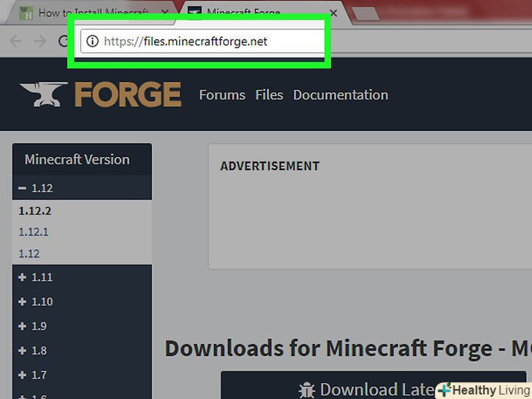Open the Forums menu link
This screenshot has width=532, height=399.
pos(222,95)
